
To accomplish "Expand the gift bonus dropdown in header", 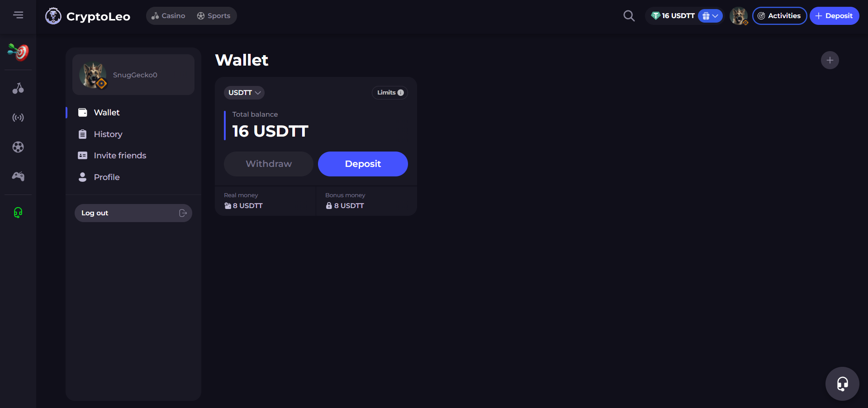I will (710, 16).
